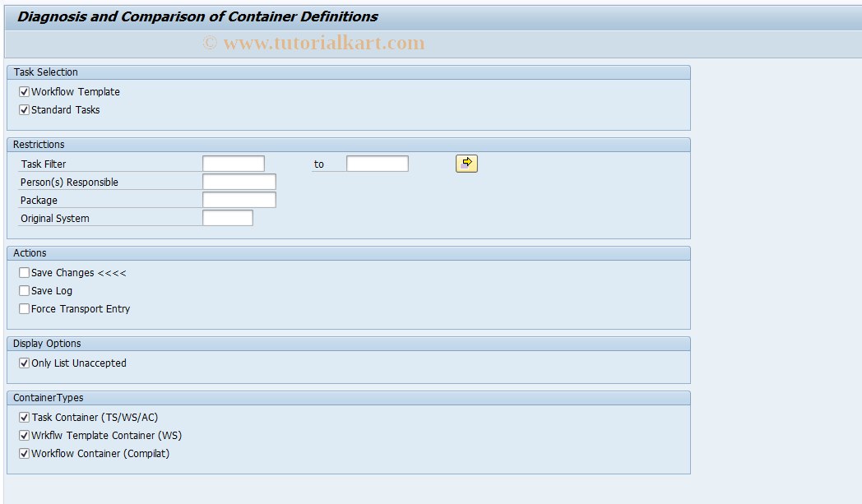The width and height of the screenshot is (862, 504).
Task: Click the Package label text
Action: click(39, 201)
